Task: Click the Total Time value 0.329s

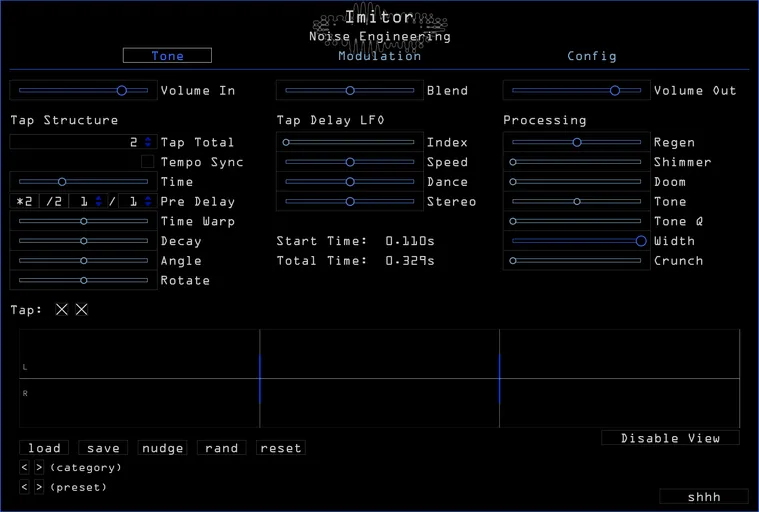Action: (x=410, y=261)
